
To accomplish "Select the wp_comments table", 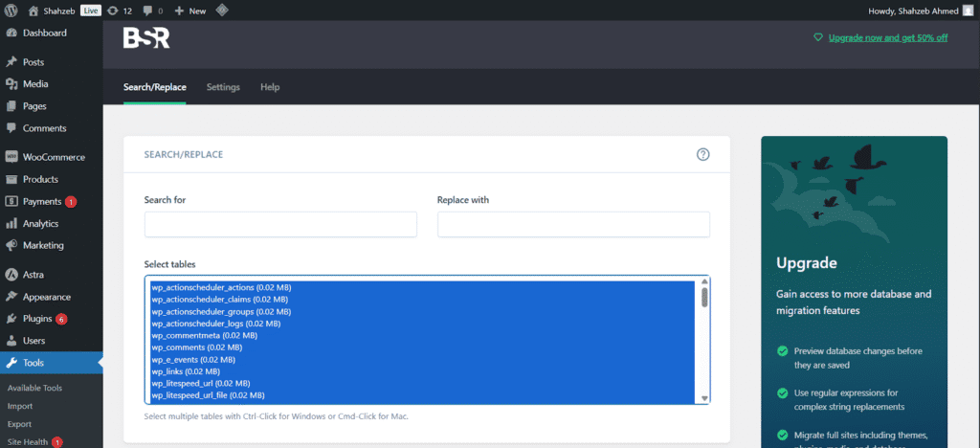I will [x=196, y=347].
